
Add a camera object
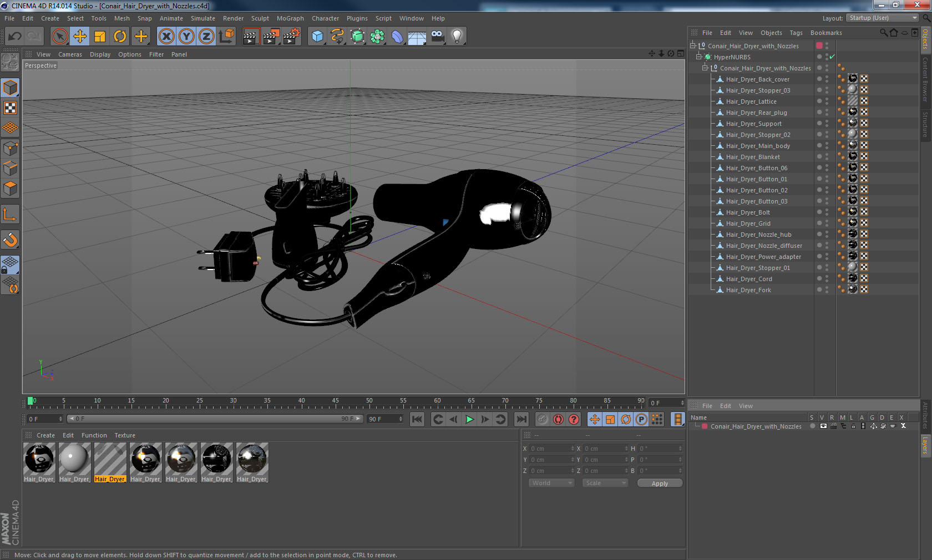pyautogui.click(x=437, y=37)
